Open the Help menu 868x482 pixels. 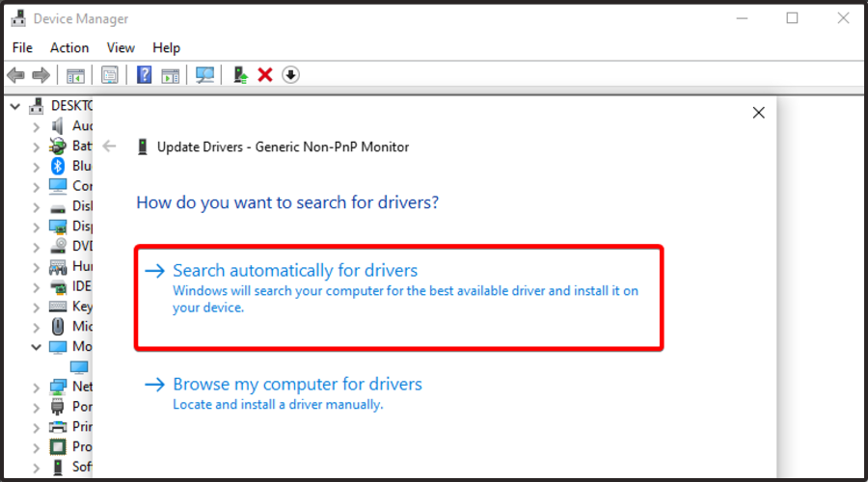coord(166,47)
